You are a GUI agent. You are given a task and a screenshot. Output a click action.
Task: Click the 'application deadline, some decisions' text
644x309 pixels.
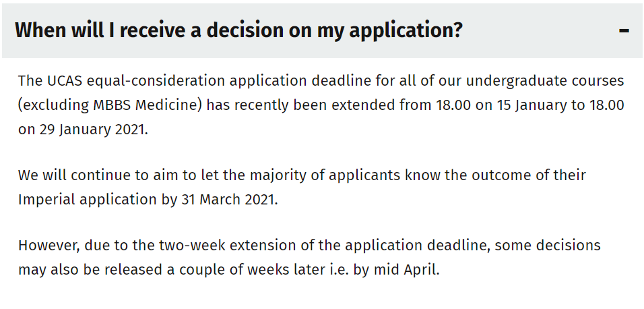coord(472,246)
